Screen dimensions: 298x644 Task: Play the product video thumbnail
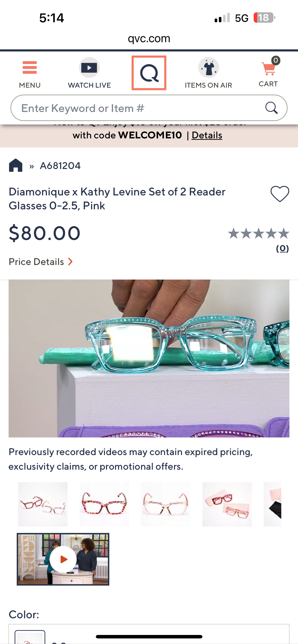pos(63,559)
